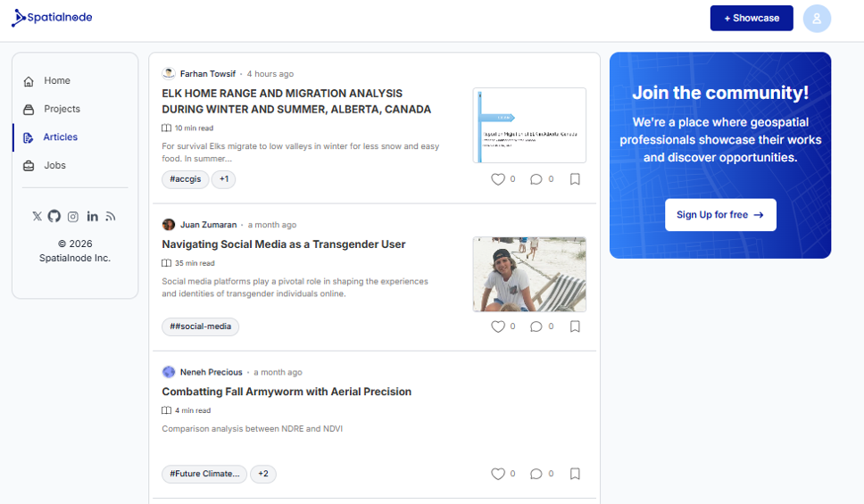The width and height of the screenshot is (864, 504).
Task: Expand the +2 tags on Armyworm article
Action: (263, 474)
